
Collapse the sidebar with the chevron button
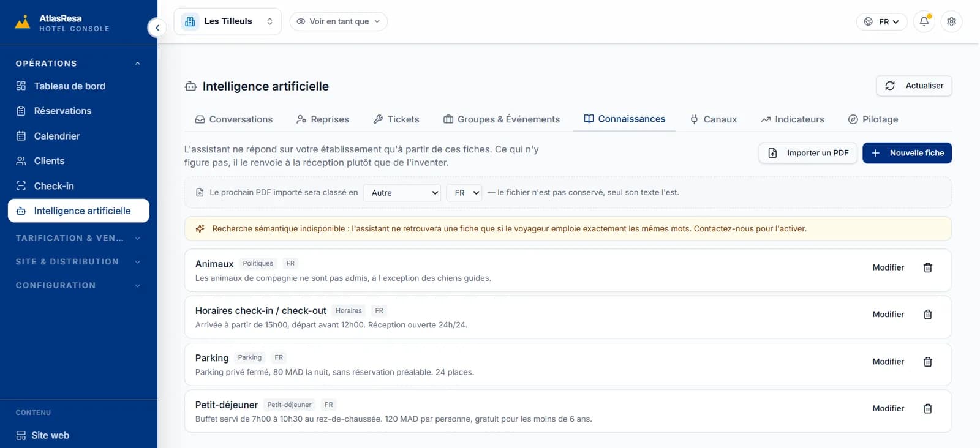[157, 28]
